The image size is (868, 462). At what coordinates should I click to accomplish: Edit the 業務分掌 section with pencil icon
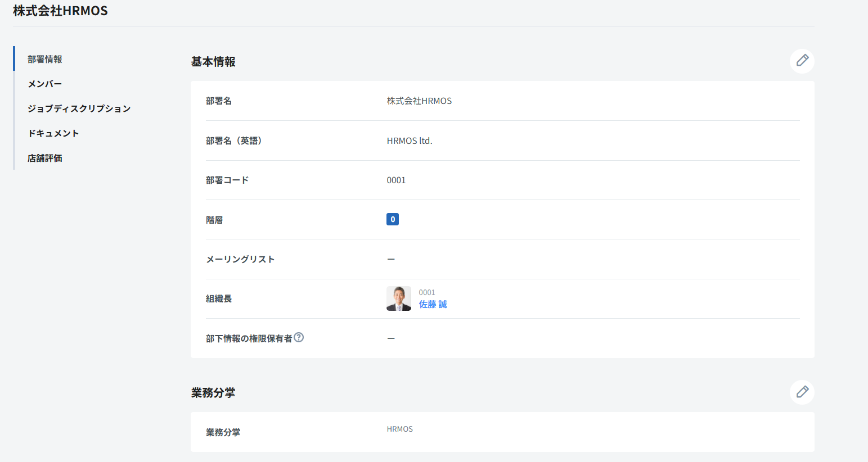pos(802,392)
